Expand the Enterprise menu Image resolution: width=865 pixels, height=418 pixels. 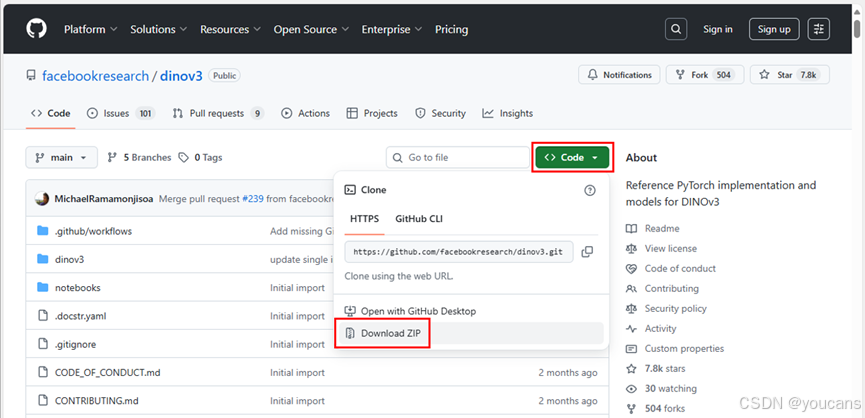pos(392,29)
